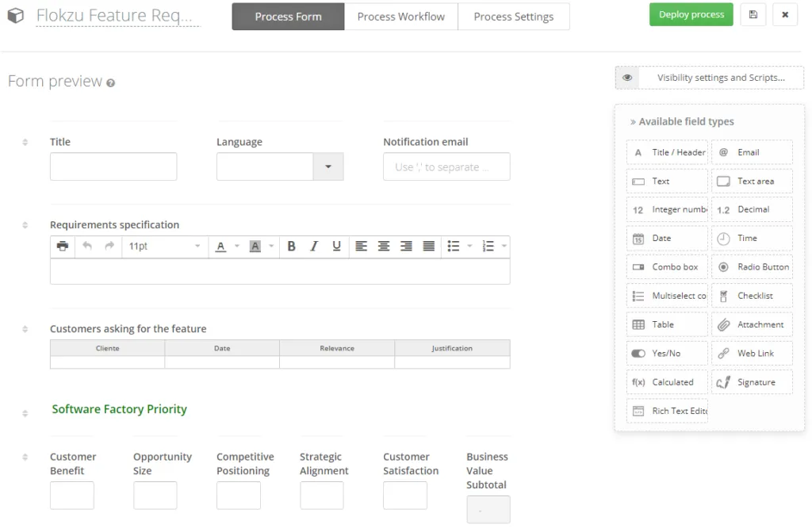Image resolution: width=812 pixels, height=532 pixels.
Task: Open the text color dropdown arrow
Action: pyautogui.click(x=237, y=246)
